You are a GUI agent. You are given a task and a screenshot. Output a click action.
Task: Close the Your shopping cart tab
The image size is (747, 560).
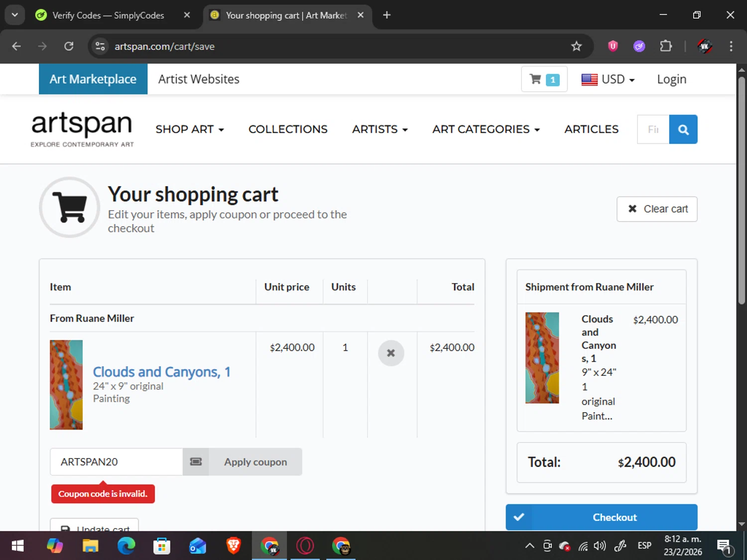click(361, 15)
